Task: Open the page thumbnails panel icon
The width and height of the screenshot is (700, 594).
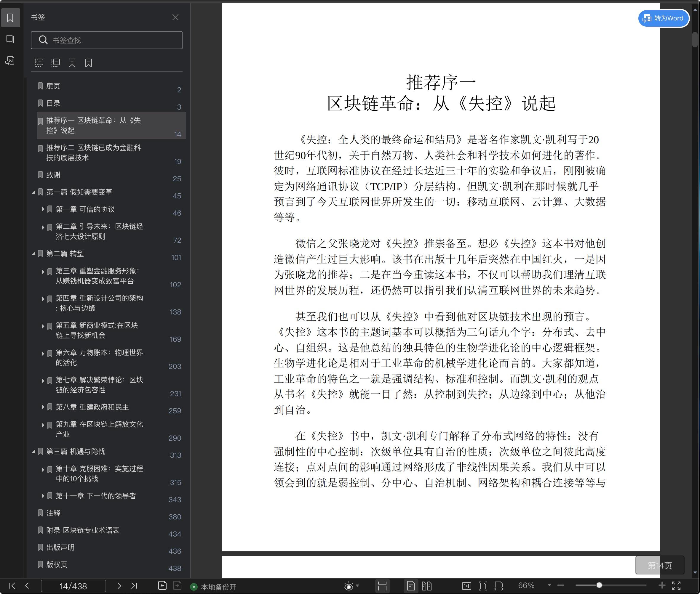Action: click(10, 39)
